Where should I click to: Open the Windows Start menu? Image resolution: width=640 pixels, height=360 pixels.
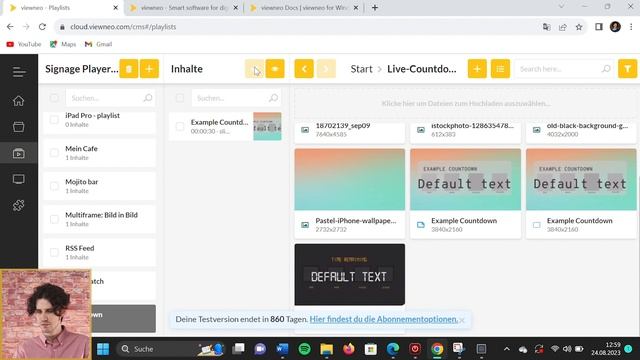click(x=103, y=349)
